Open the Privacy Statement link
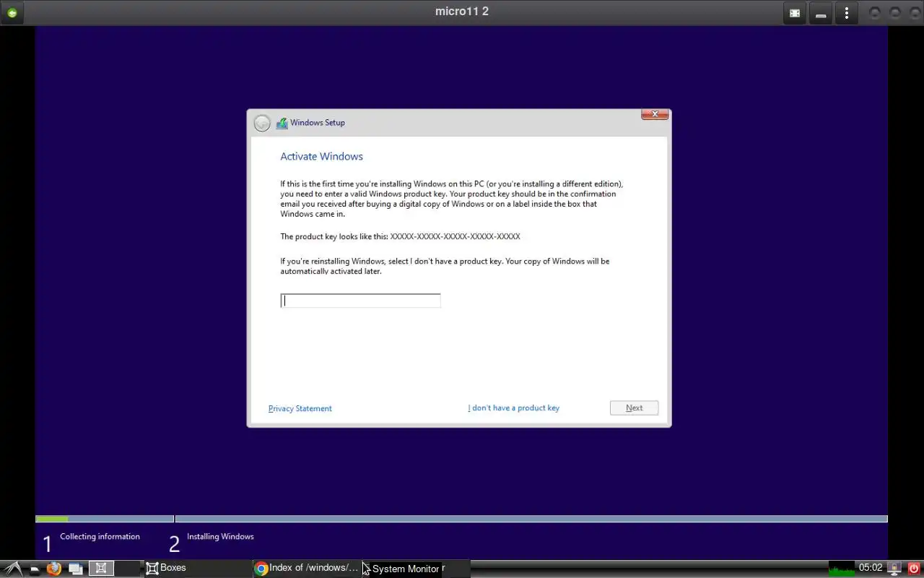The height and width of the screenshot is (578, 924). [300, 408]
